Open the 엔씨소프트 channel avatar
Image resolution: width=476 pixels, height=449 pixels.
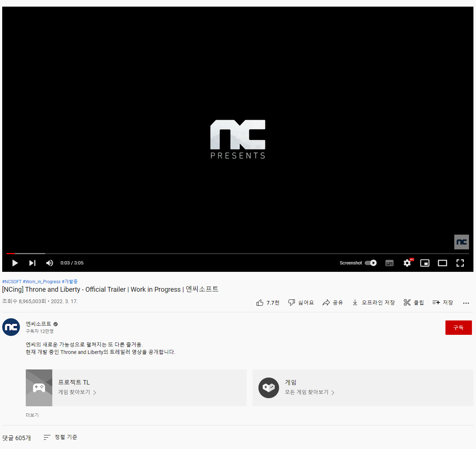pyautogui.click(x=11, y=327)
